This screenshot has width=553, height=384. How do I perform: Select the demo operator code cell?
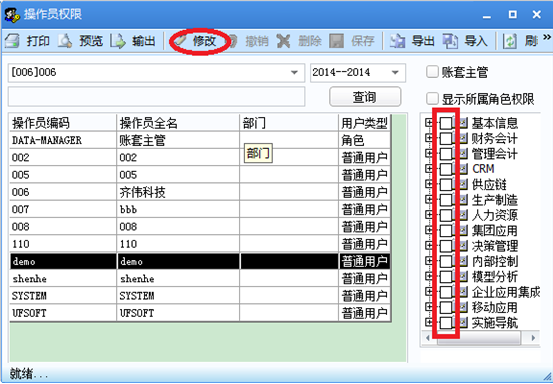(63, 261)
